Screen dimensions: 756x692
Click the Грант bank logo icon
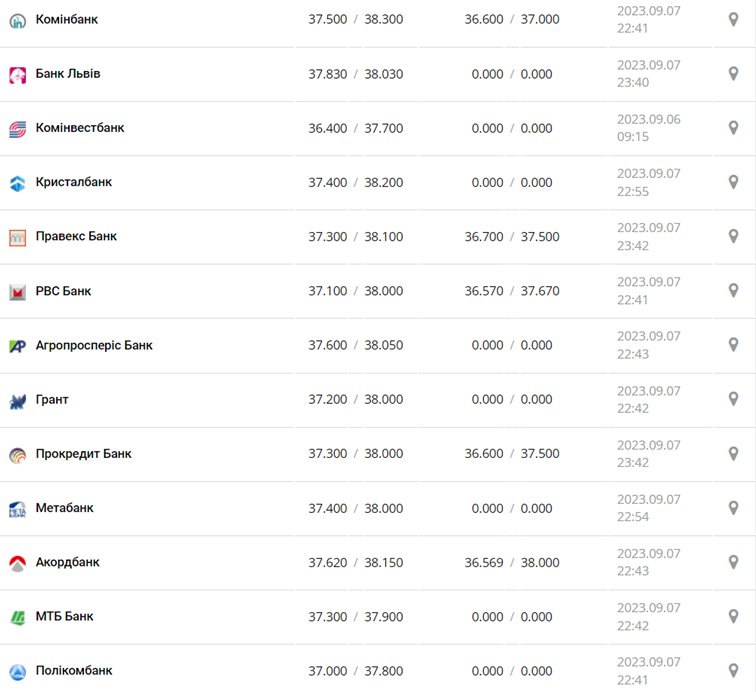tap(17, 401)
